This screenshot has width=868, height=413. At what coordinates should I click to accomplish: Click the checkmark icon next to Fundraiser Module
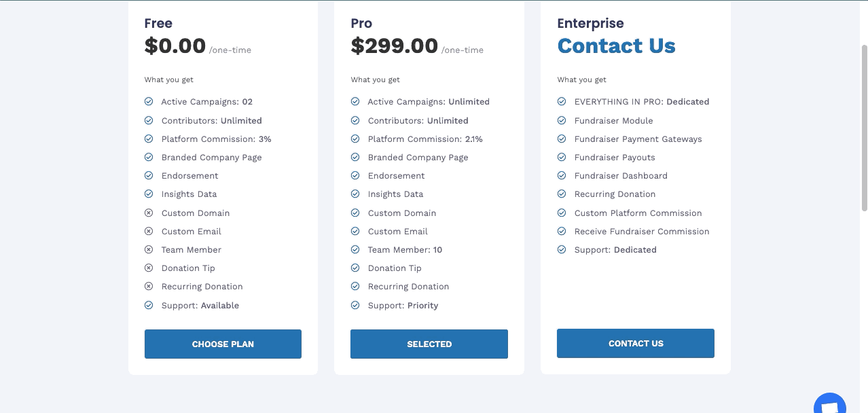562,120
